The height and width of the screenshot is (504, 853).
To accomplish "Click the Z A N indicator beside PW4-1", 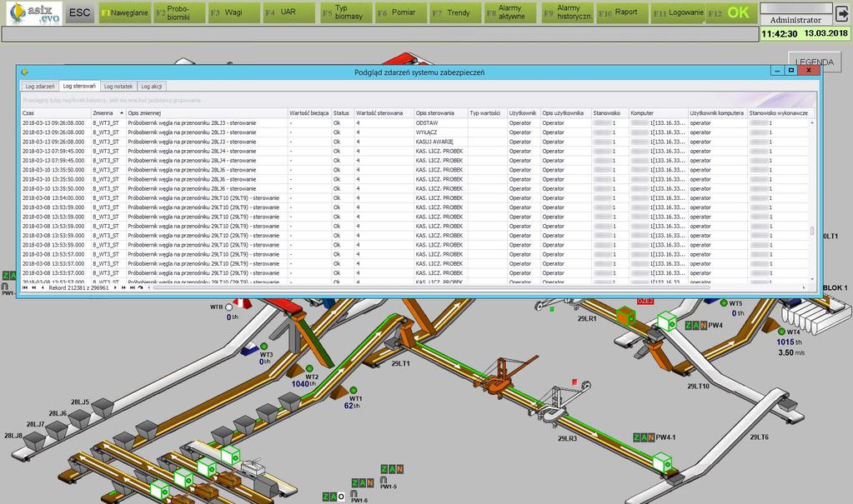I will [x=644, y=437].
